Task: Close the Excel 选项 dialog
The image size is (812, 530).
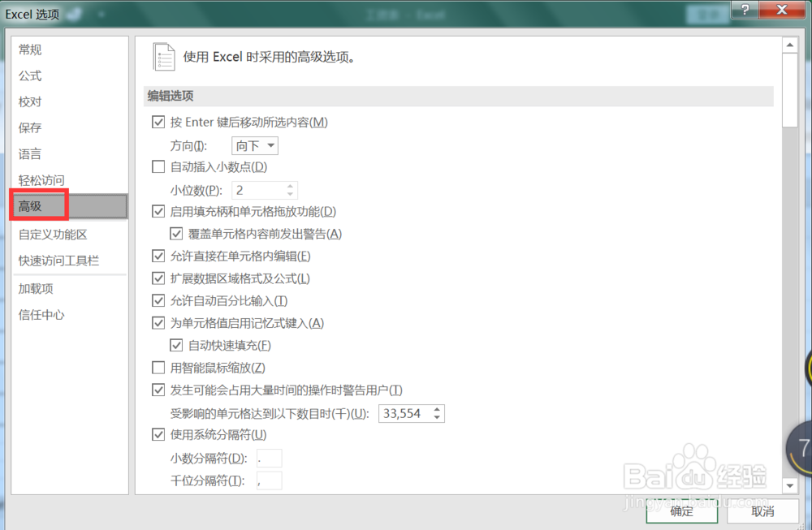Action: tap(782, 9)
